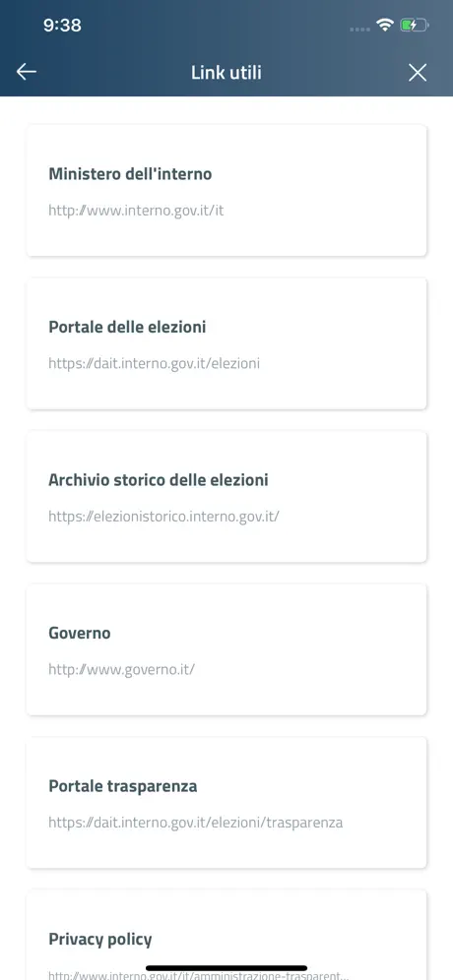
Task: Tap the battery charging icon
Action: [x=414, y=26]
